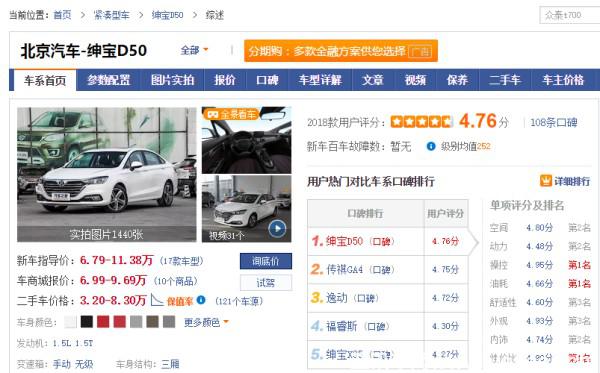Choose the white body color swatch
The width and height of the screenshot is (600, 373).
(70, 322)
